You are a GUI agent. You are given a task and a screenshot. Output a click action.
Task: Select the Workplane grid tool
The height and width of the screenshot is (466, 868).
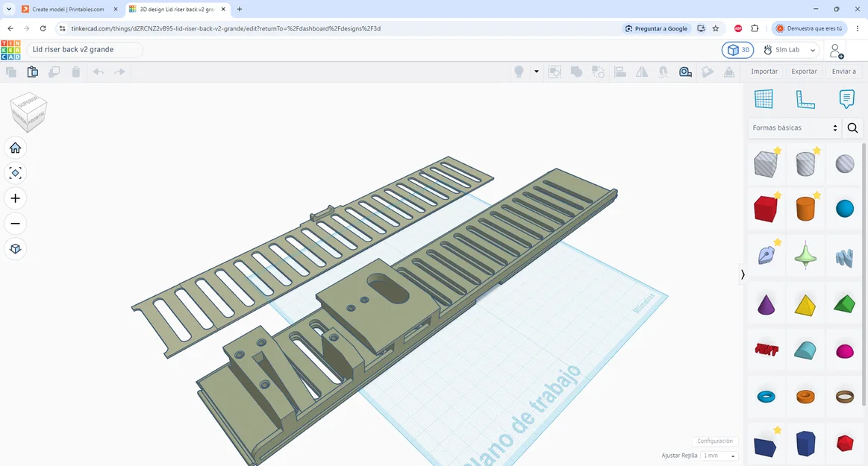(x=764, y=99)
